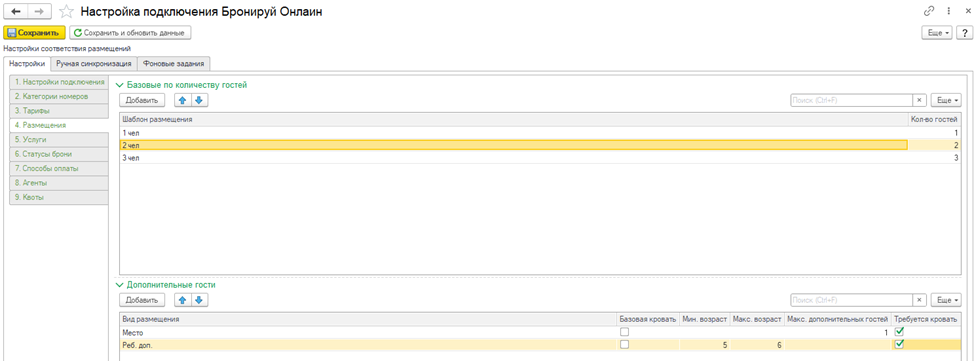Viewport: 974px width, 361px height.
Task: Click Требуется кровать column header
Action: pyautogui.click(x=926, y=319)
